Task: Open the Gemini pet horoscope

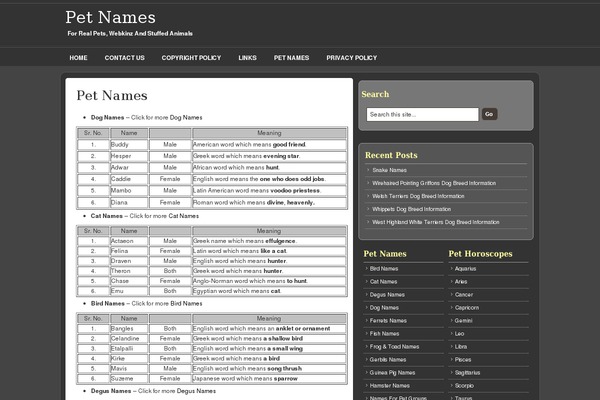Action: coord(463,321)
